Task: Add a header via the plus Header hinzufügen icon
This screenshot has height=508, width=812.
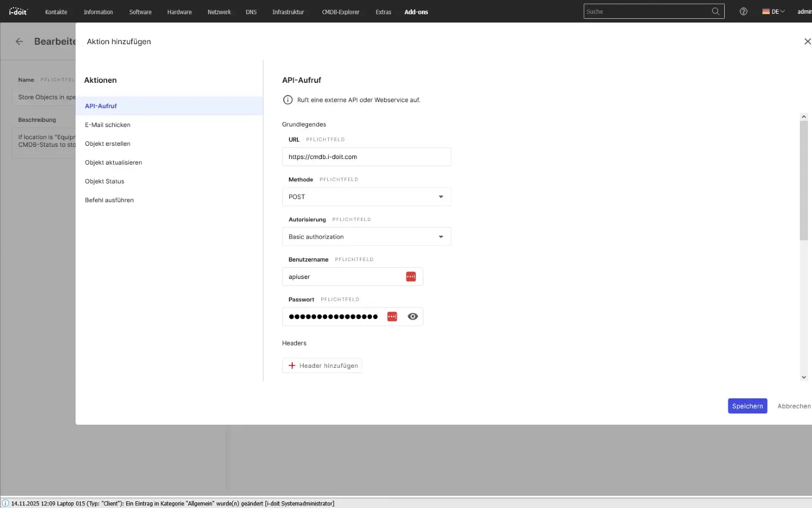Action: pos(292,365)
